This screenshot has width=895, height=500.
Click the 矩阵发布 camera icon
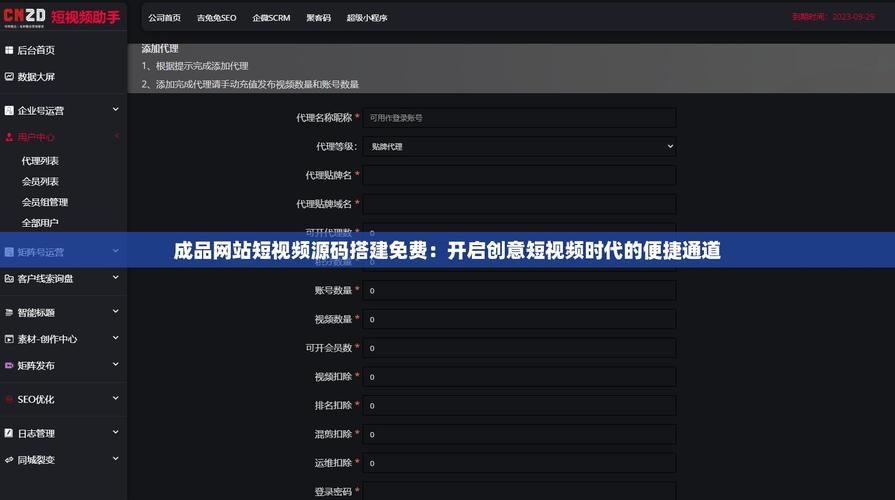coord(9,365)
